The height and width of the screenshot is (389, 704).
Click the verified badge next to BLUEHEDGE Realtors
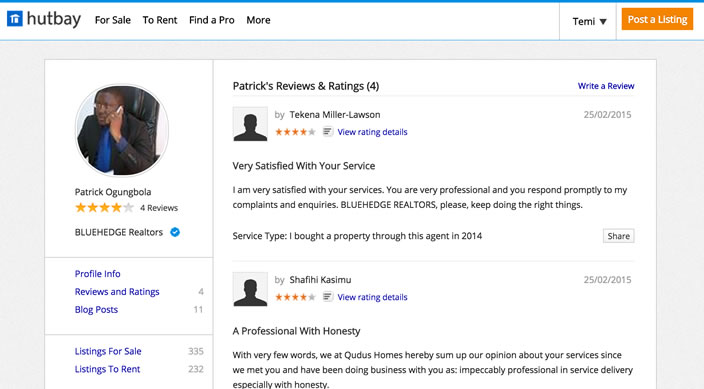tap(175, 232)
